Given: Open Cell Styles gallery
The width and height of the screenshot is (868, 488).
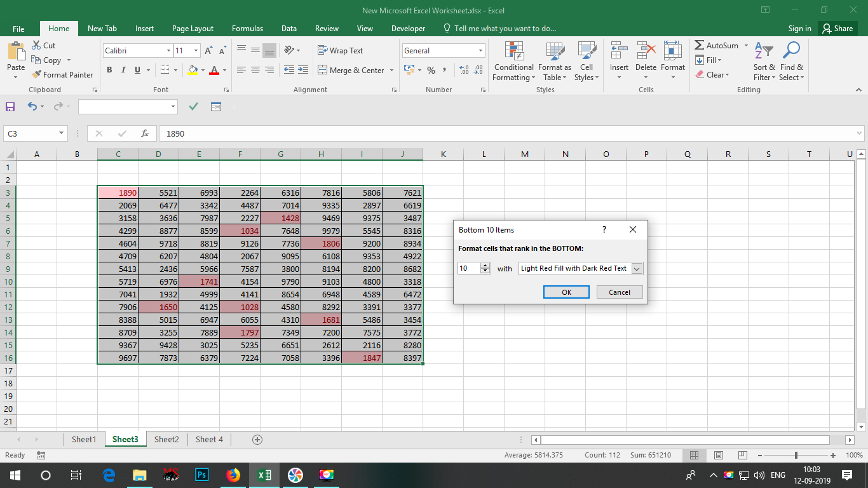Looking at the screenshot, I should pos(586,60).
